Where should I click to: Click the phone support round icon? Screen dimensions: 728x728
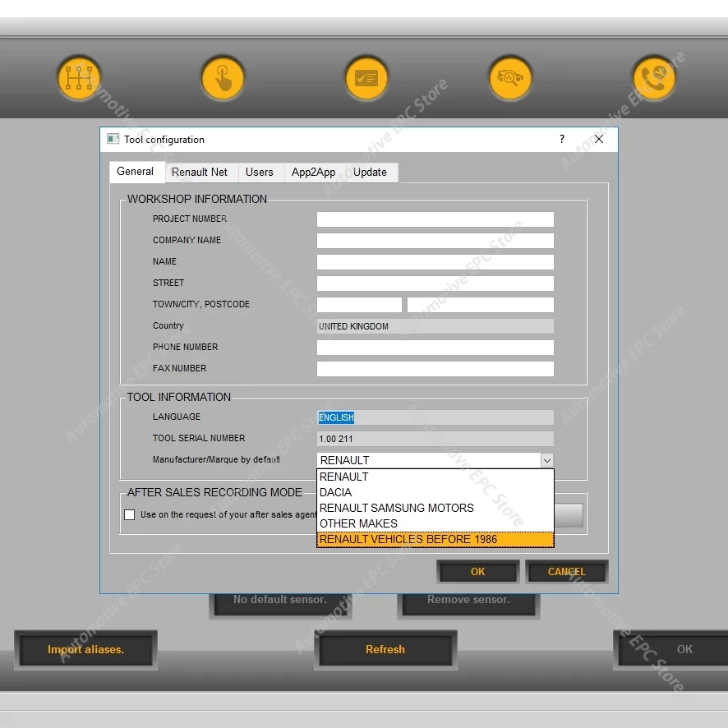point(654,78)
